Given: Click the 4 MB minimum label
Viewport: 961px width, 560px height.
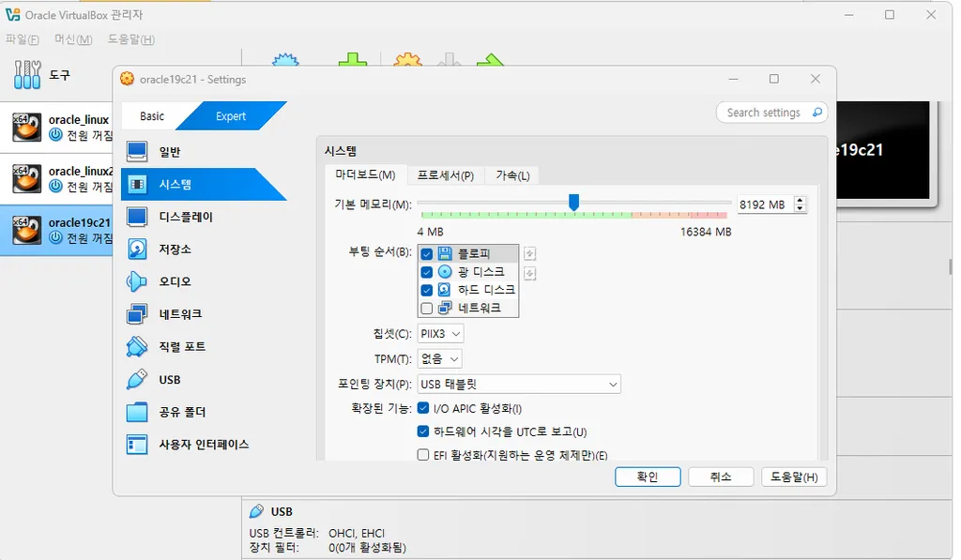Looking at the screenshot, I should point(430,232).
